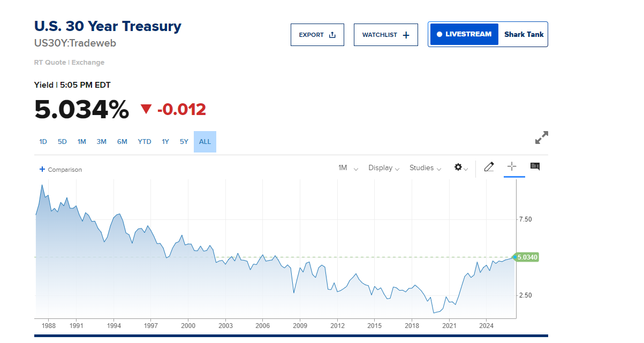Expand chart to full screen
The image size is (644, 343).
pos(542,138)
